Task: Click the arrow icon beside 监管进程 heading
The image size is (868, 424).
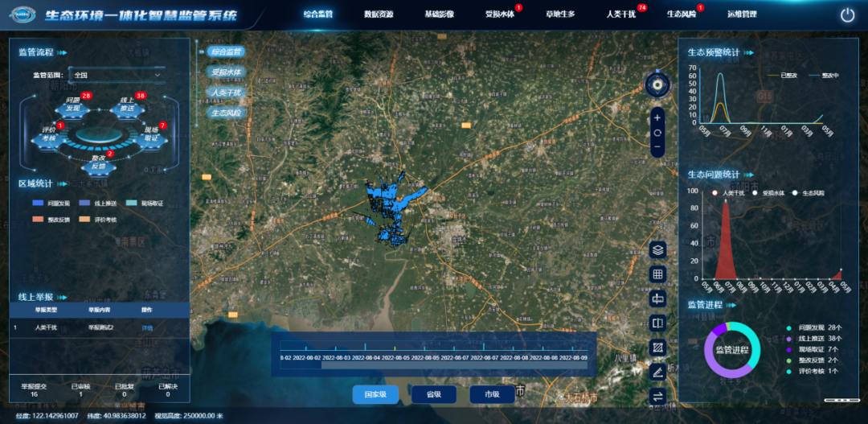Action: 731,306
